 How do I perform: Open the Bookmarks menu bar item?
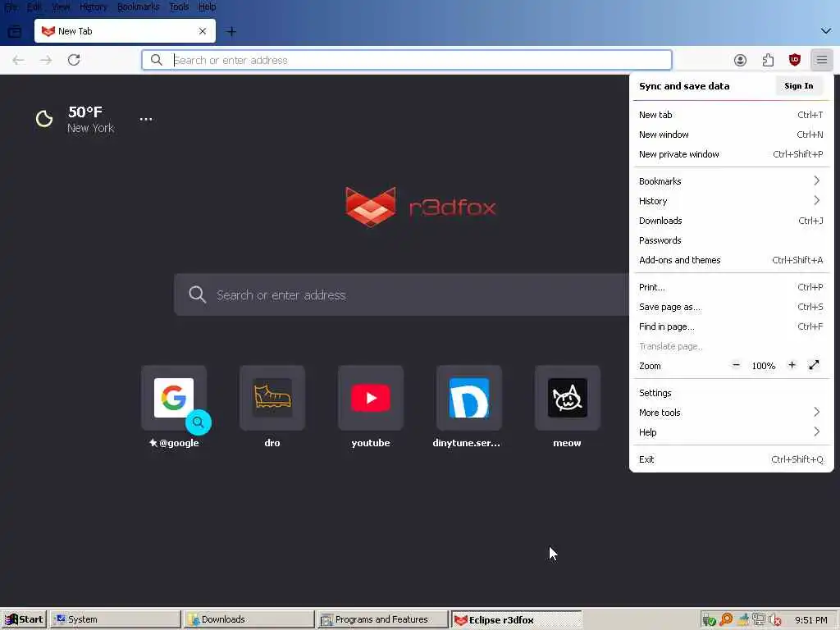(x=138, y=7)
